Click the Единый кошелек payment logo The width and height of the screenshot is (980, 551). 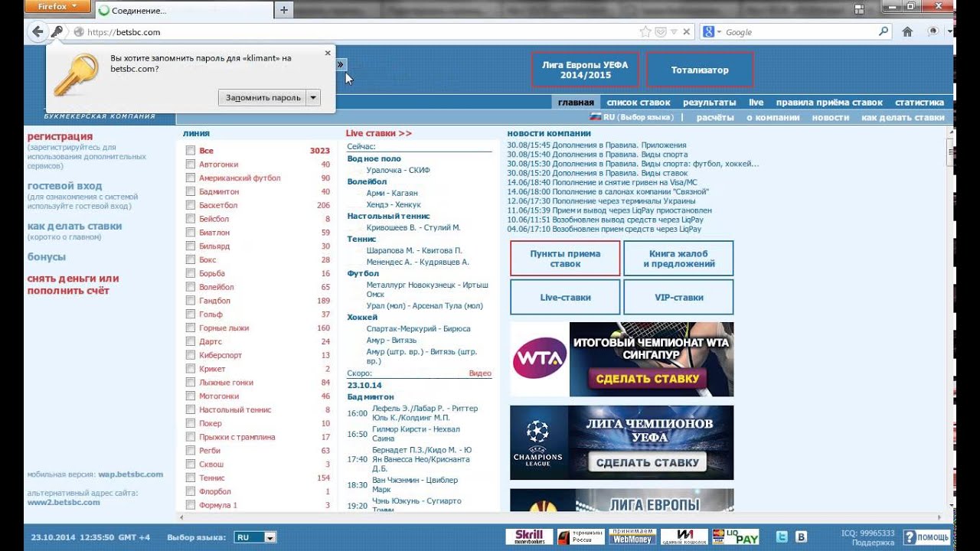click(684, 537)
